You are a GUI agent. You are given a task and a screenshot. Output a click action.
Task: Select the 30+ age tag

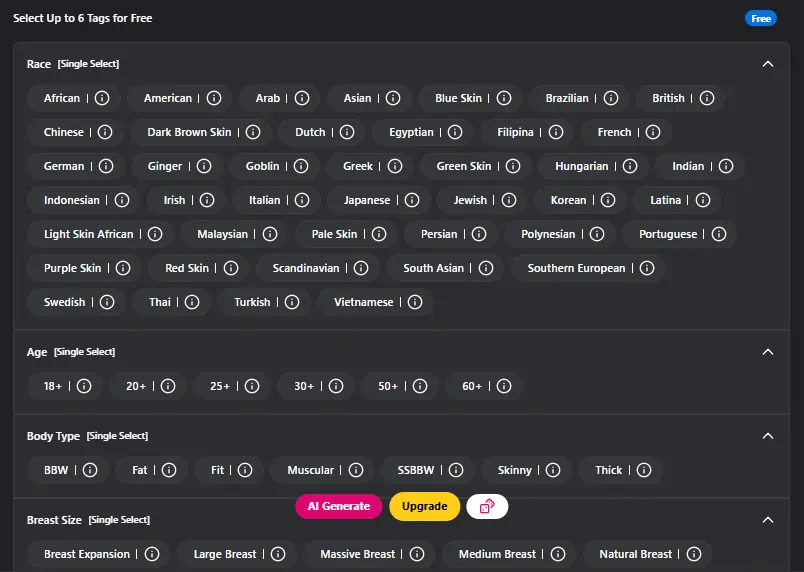[x=304, y=386]
